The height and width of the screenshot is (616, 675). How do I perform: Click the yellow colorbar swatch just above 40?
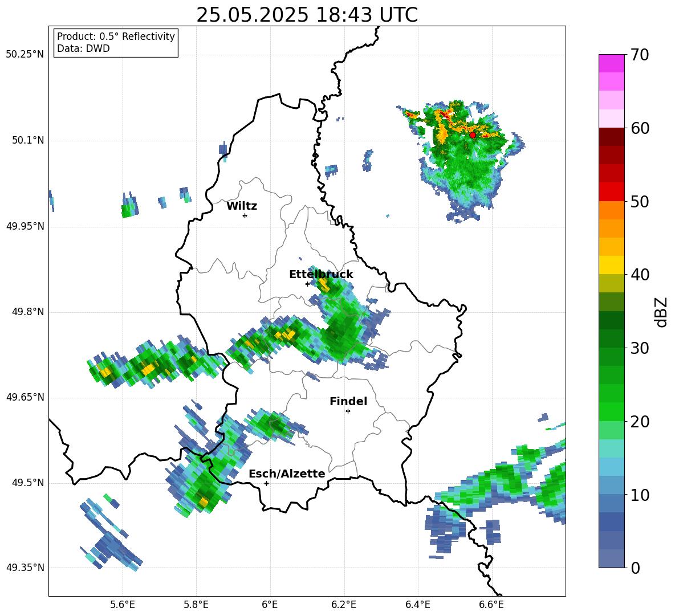[611, 265]
